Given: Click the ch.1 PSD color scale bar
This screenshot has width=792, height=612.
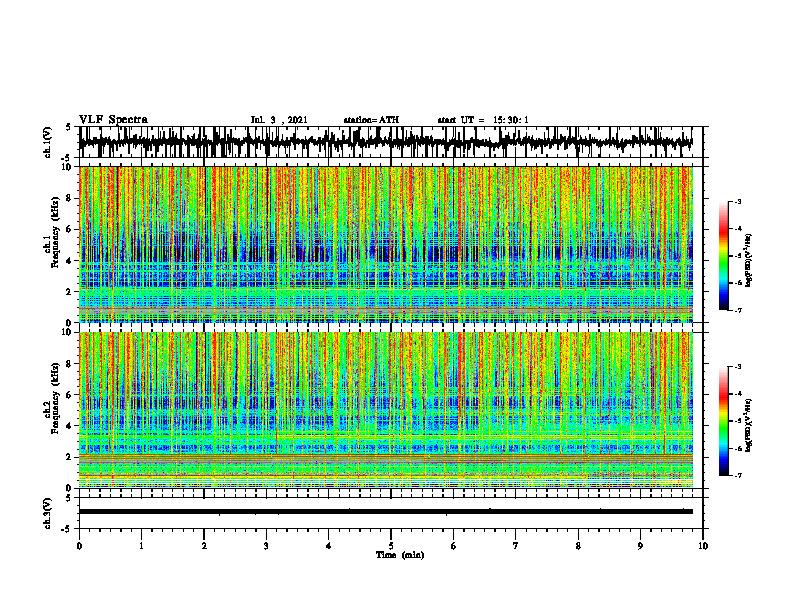Looking at the screenshot, I should point(724,255).
